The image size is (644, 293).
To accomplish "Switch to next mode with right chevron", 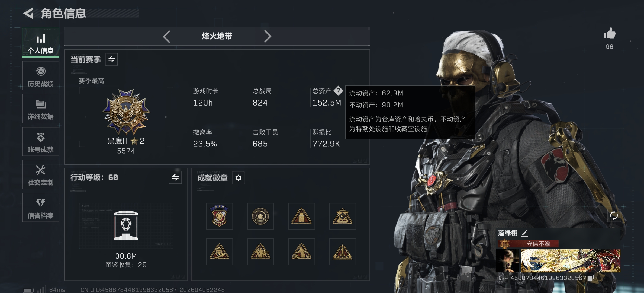I will click(x=268, y=36).
